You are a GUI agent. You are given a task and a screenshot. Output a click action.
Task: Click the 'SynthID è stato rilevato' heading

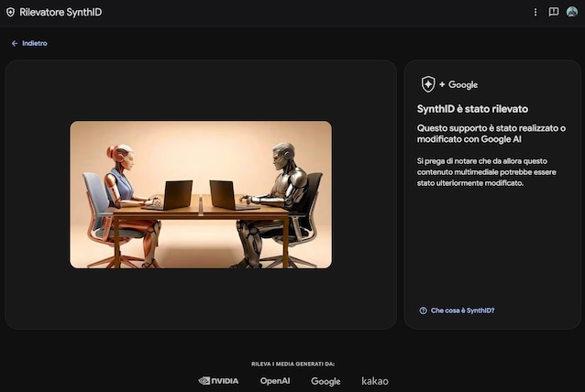coord(472,109)
